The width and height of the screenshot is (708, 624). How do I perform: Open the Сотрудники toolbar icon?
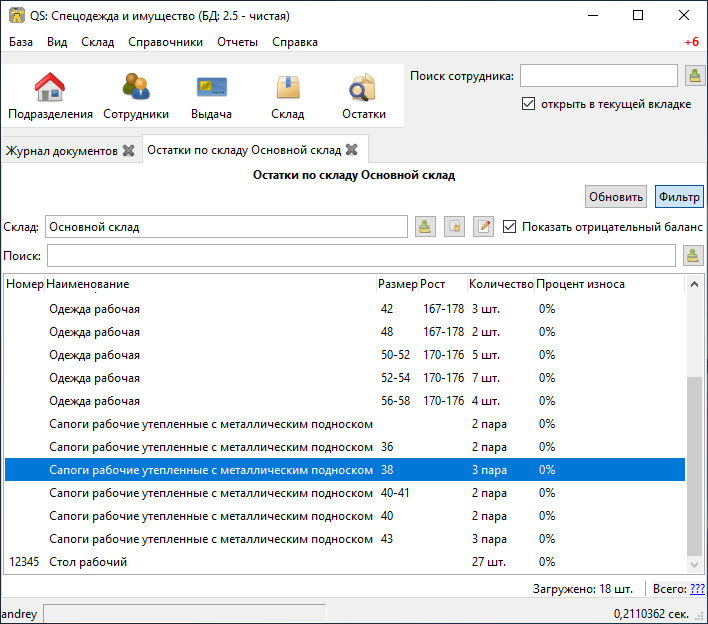136,96
